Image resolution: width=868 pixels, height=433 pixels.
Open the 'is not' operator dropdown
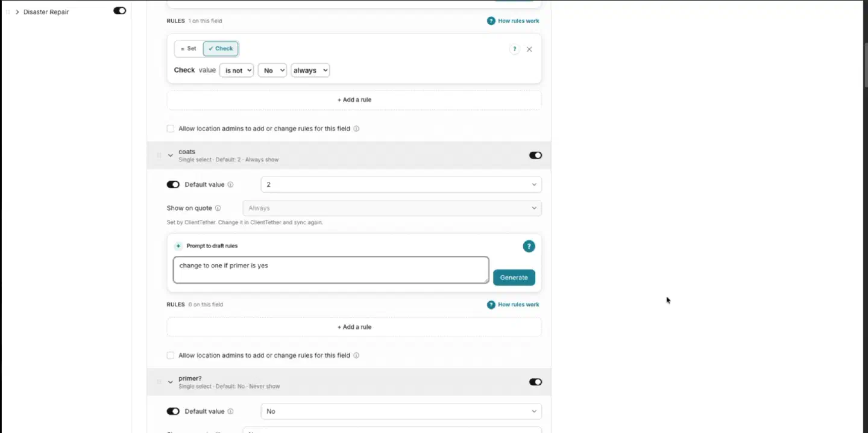[x=236, y=70]
